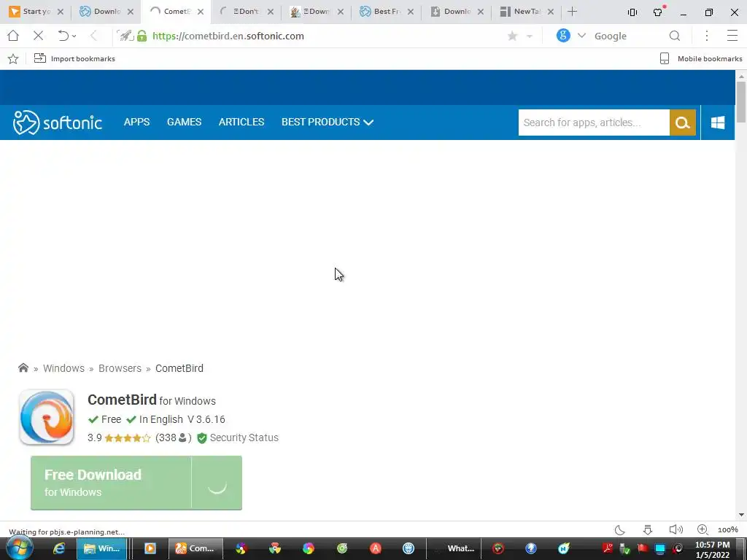Click the Softonic logo

[x=57, y=122]
